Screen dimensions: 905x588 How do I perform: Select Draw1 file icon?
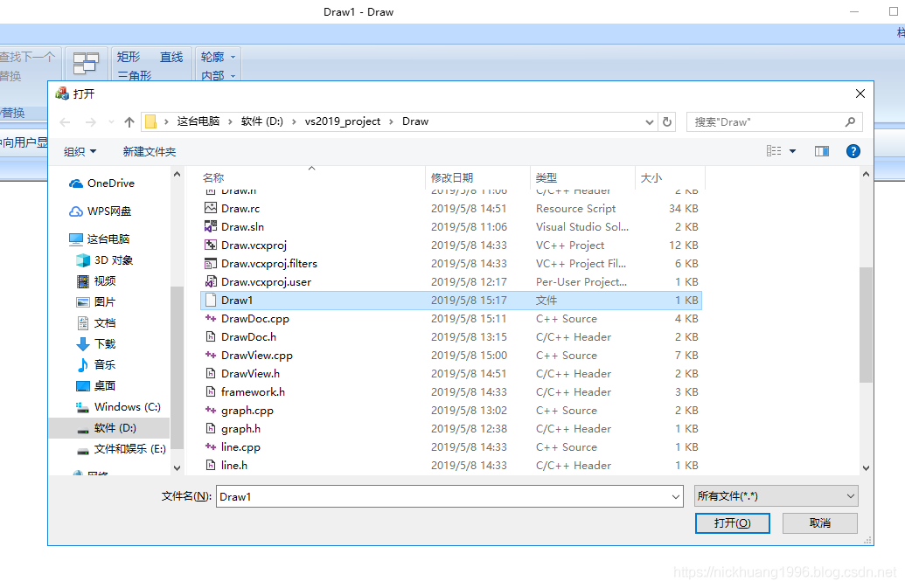coord(211,301)
